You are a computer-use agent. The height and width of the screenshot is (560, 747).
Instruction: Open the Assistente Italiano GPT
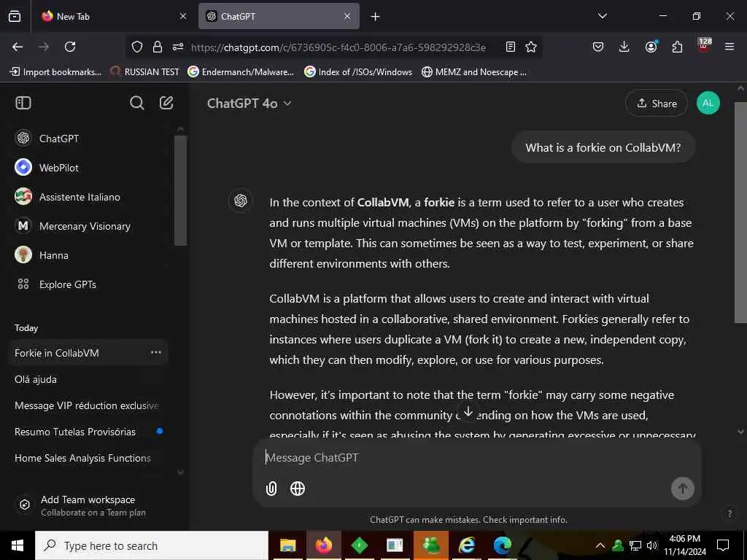[90, 197]
